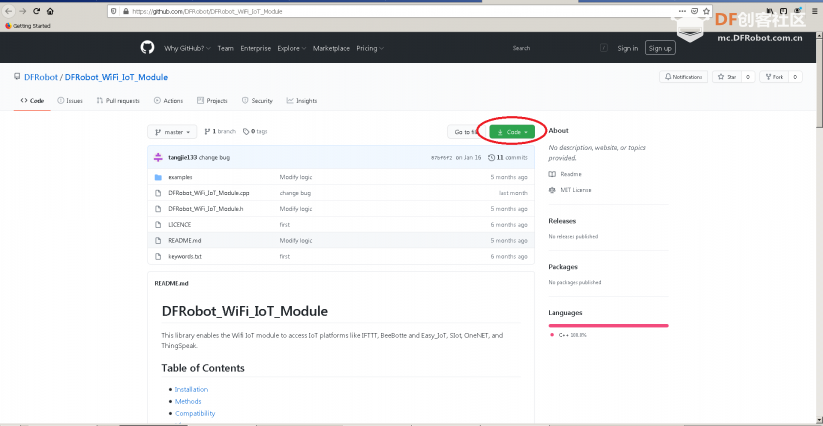823x426 pixels.
Task: Go to browser home page icon
Action: [x=50, y=11]
